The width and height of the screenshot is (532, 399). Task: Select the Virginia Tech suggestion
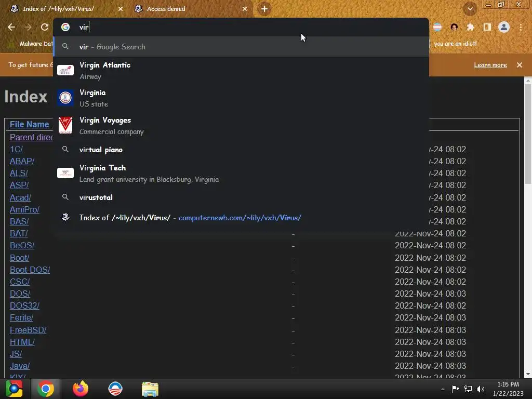(241, 174)
